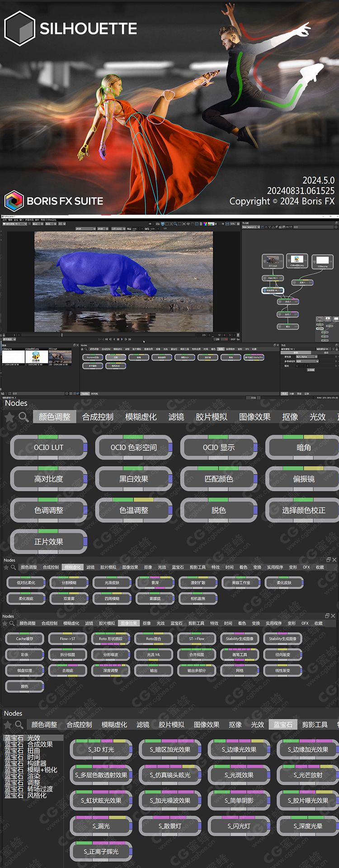Float the Nodes panel listing 低对比柔化
This screenshot has height=868, width=339.
pyautogui.click(x=329, y=560)
